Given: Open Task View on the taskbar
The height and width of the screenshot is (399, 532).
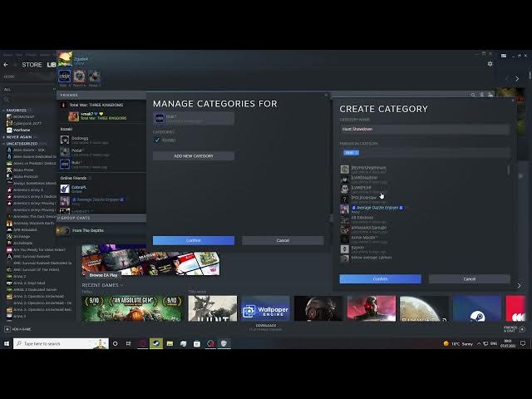Looking at the screenshot, I should pyautogui.click(x=129, y=343).
